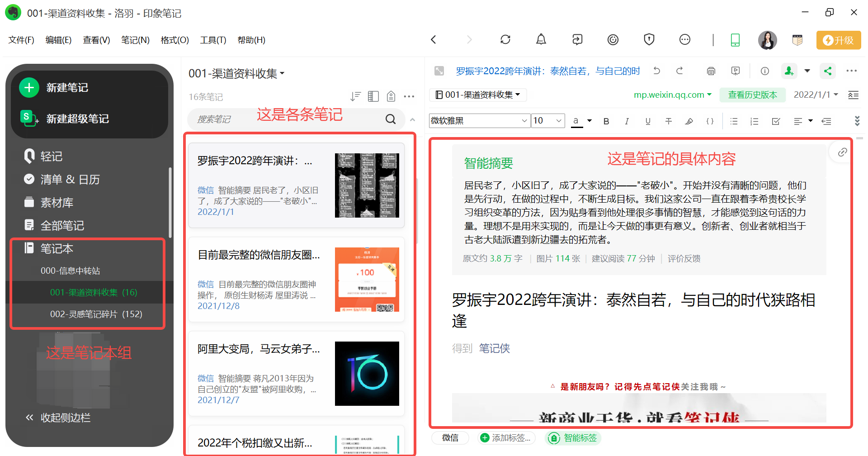Open the 罗振宇2022跨年演讲 note card
The height and width of the screenshot is (456, 868).
click(x=297, y=185)
